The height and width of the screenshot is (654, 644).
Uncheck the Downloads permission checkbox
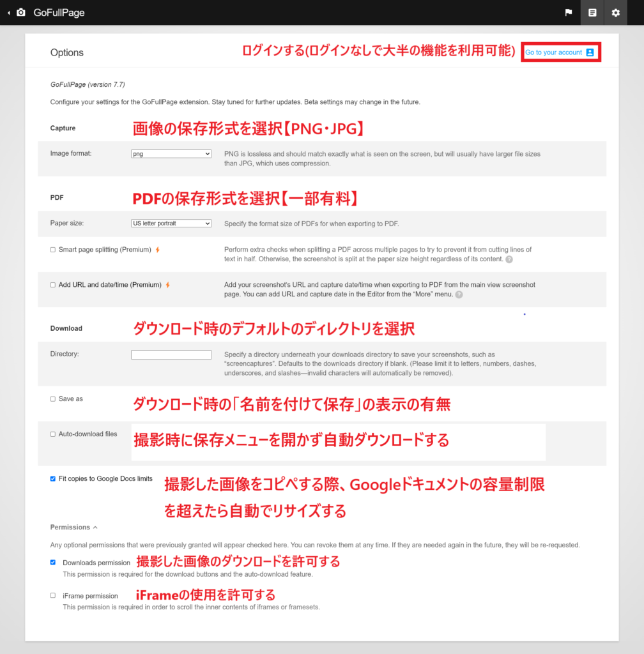pyautogui.click(x=53, y=562)
